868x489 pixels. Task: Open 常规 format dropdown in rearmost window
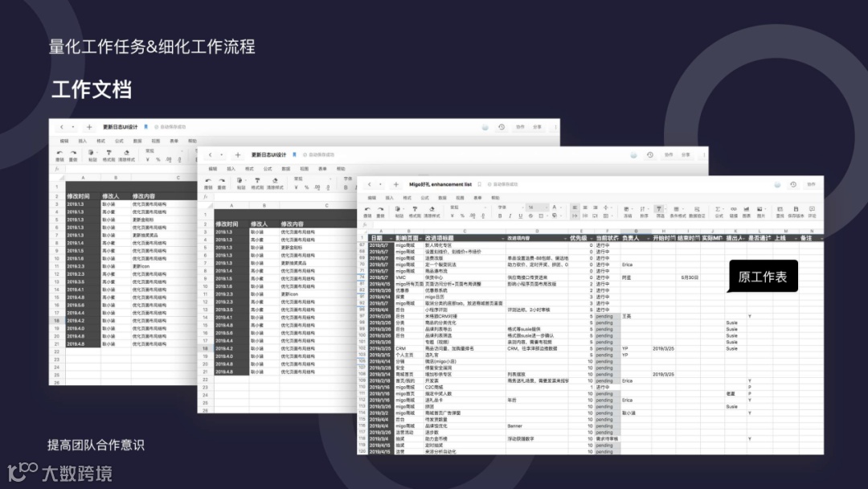click(x=164, y=150)
